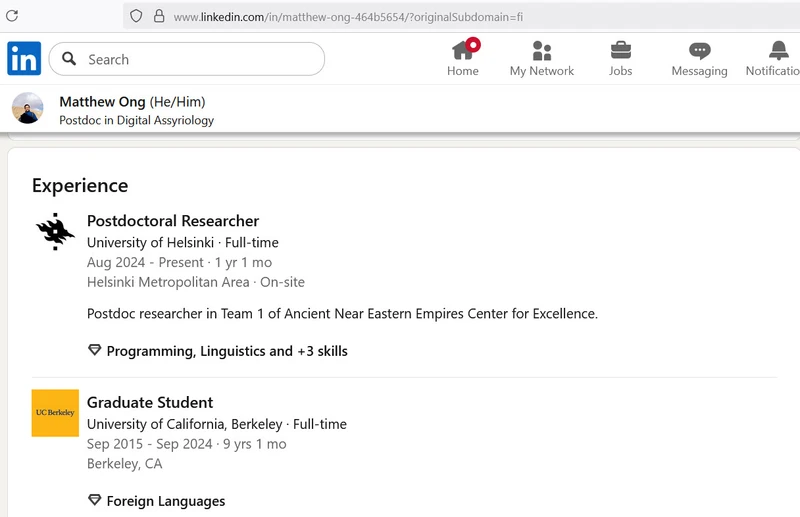Go to the Jobs briefcase icon
Screen dimensions: 800x517
[620, 51]
